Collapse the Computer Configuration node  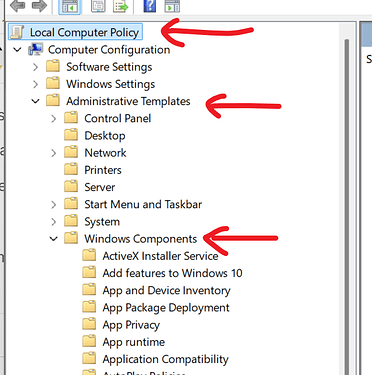17,50
